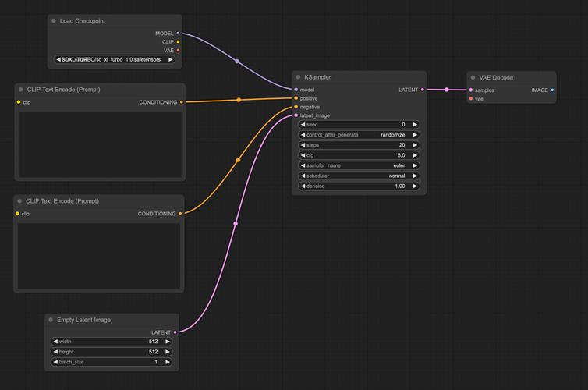The image size is (588, 390).
Task: Click the CLIP output port on Load Checkpoint
Action: (178, 42)
